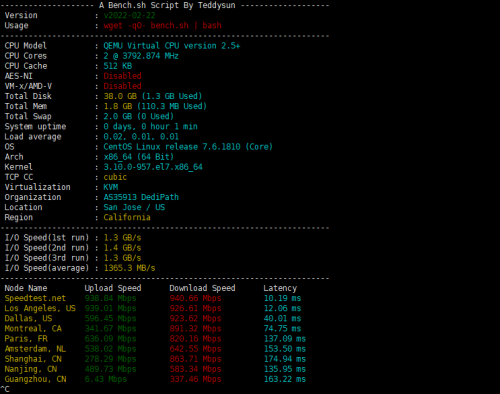The width and height of the screenshot is (500, 394).
Task: Click the California region value
Action: coord(127,217)
